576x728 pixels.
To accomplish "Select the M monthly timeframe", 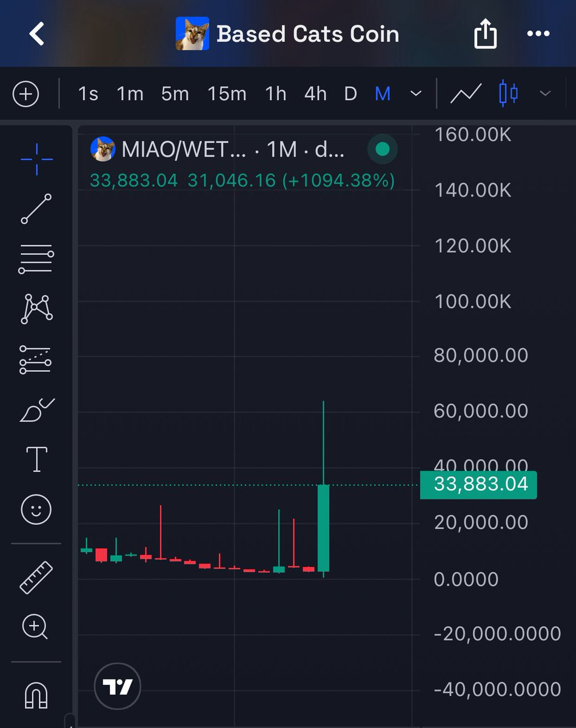I will click(x=383, y=94).
